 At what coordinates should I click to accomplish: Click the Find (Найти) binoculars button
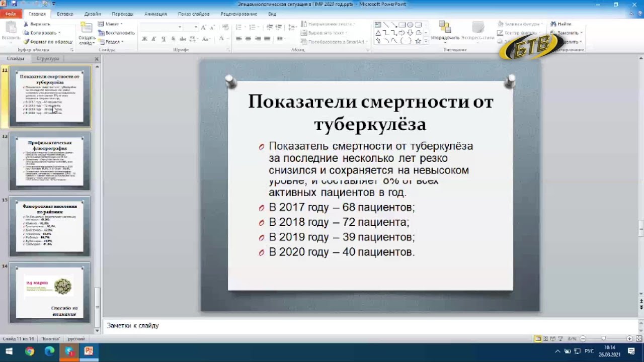(560, 24)
